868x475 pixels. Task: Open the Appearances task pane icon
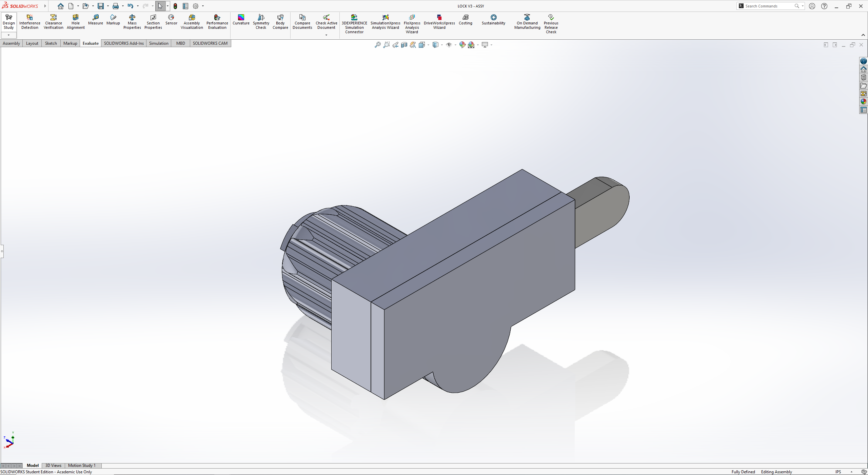pyautogui.click(x=863, y=102)
